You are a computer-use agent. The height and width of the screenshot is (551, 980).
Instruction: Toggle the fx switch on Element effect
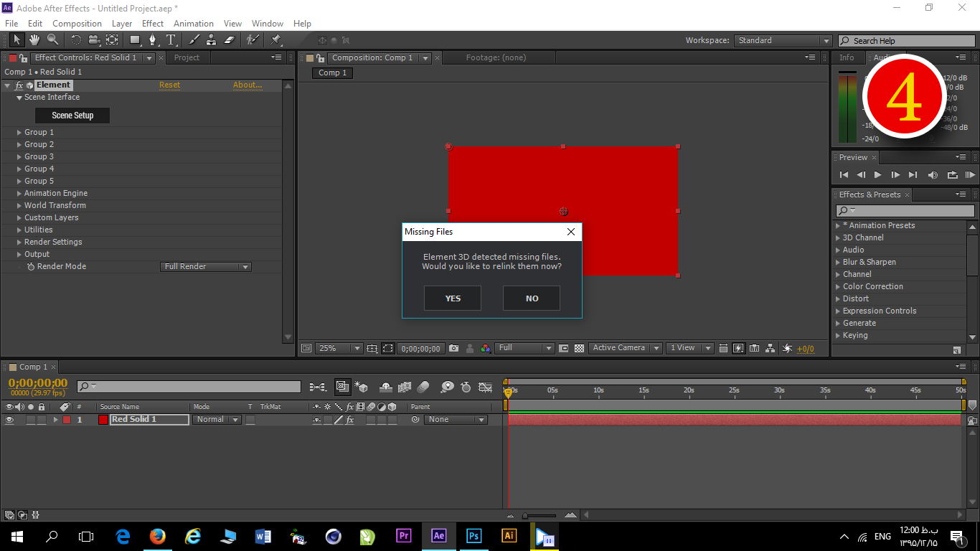19,85
